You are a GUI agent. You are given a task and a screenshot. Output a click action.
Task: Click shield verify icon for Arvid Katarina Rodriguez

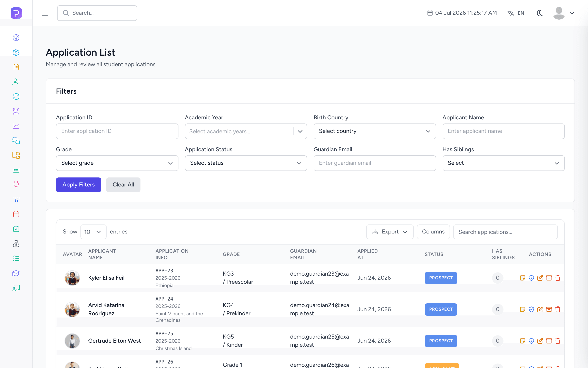tap(531, 309)
